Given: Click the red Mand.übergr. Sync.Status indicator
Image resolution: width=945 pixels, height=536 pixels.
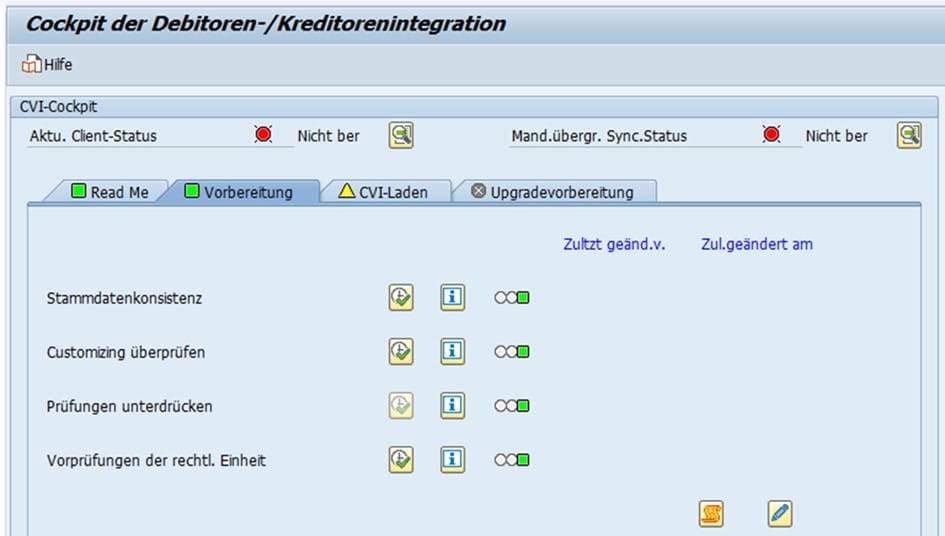Looking at the screenshot, I should [x=771, y=134].
